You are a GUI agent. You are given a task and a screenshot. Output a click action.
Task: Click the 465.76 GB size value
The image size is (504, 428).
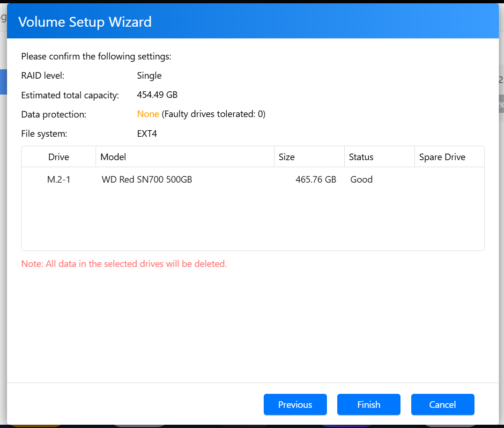[x=316, y=179]
